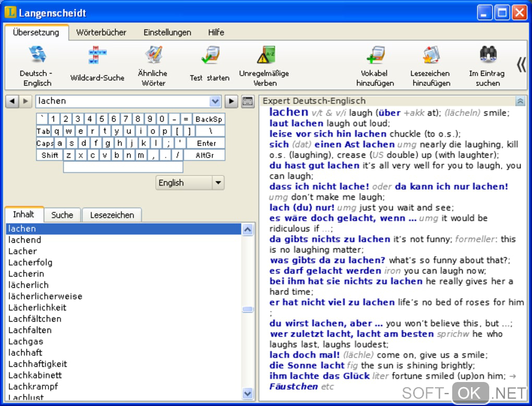This screenshot has height=406, width=532.
Task: Click Vokabel hinzufügen icon
Action: point(375,55)
